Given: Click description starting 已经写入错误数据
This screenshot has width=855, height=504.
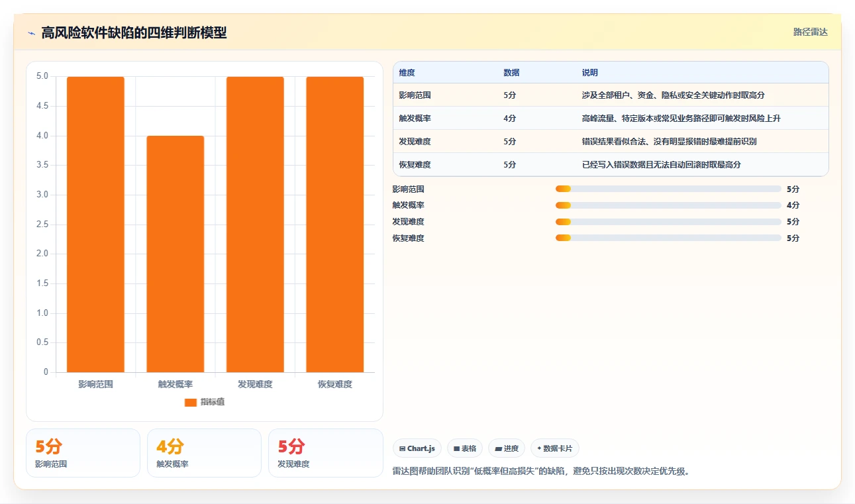Looking at the screenshot, I should 661,164.
